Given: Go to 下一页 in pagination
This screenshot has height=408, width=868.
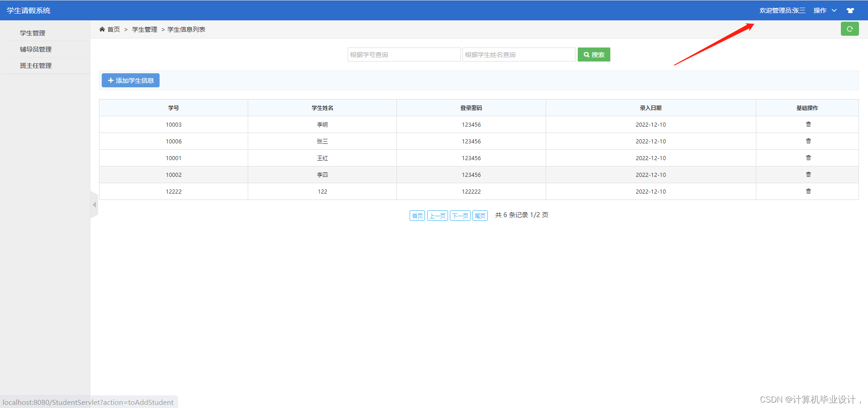Looking at the screenshot, I should (460, 216).
